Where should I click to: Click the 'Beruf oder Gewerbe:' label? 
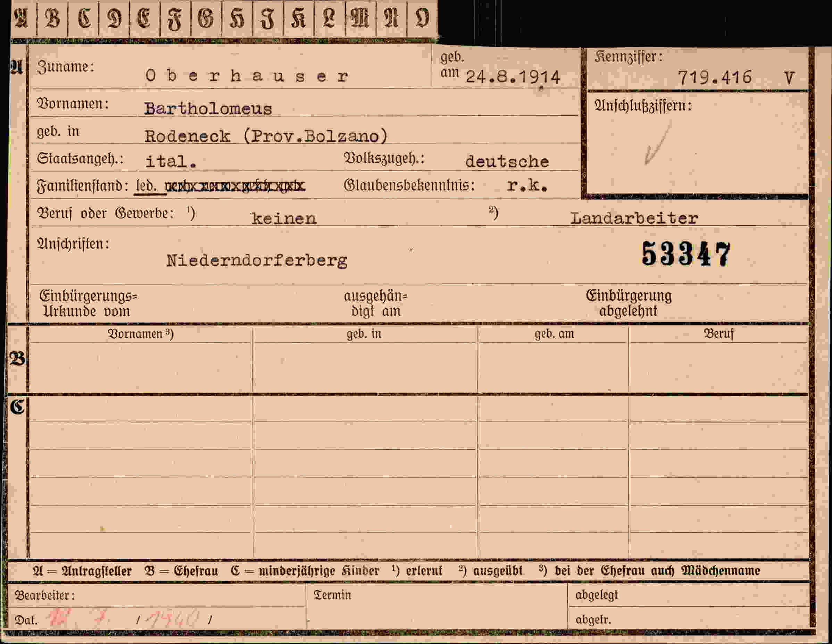(x=105, y=214)
